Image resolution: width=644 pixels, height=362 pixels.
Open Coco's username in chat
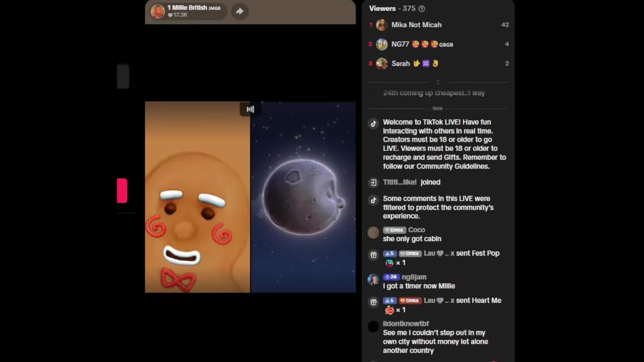(417, 230)
